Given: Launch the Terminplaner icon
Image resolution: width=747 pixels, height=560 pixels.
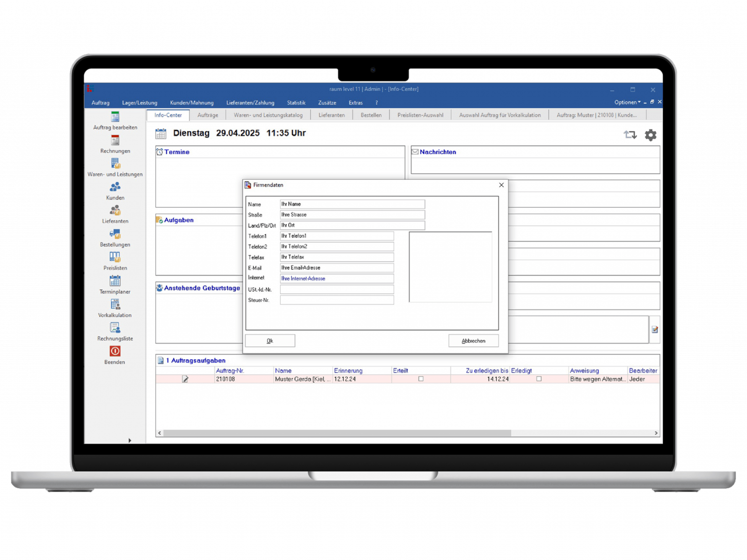Looking at the screenshot, I should pos(115,281).
